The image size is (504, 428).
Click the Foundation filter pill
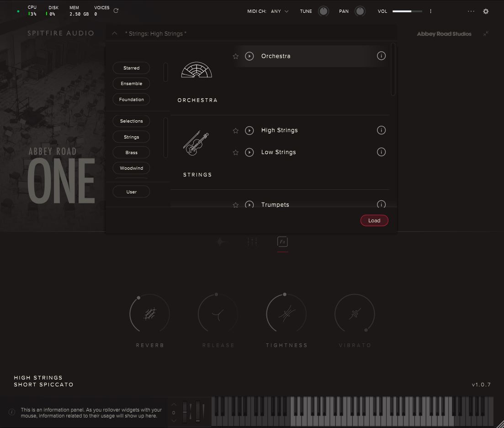(x=131, y=99)
